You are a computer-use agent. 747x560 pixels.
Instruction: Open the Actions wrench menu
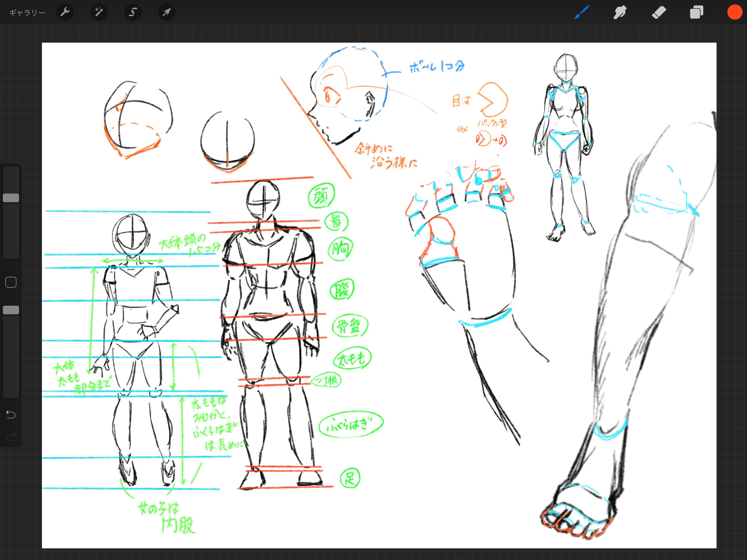tap(65, 12)
